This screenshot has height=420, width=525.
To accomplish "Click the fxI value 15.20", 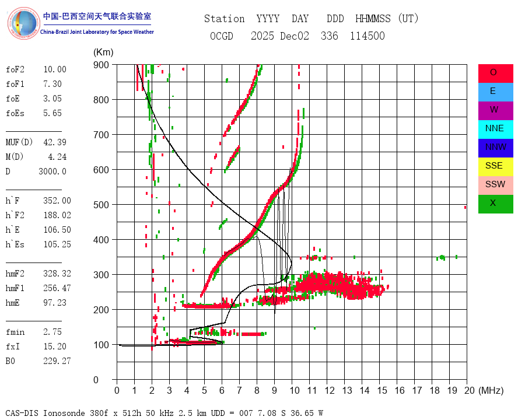I will click(55, 346).
